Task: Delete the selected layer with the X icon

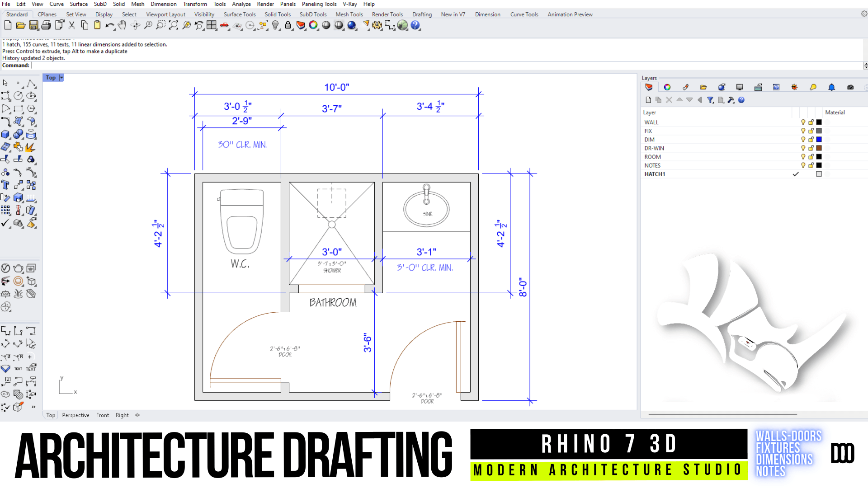Action: [669, 100]
